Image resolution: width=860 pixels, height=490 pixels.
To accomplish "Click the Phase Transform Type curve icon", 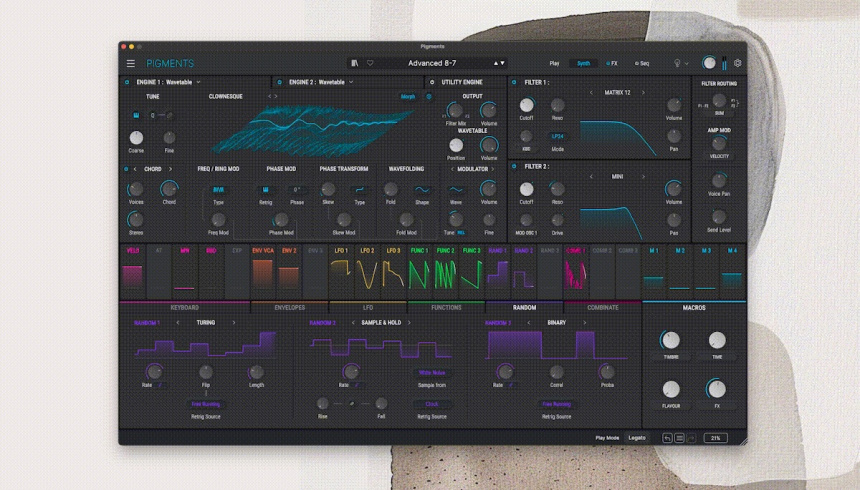I will (360, 190).
